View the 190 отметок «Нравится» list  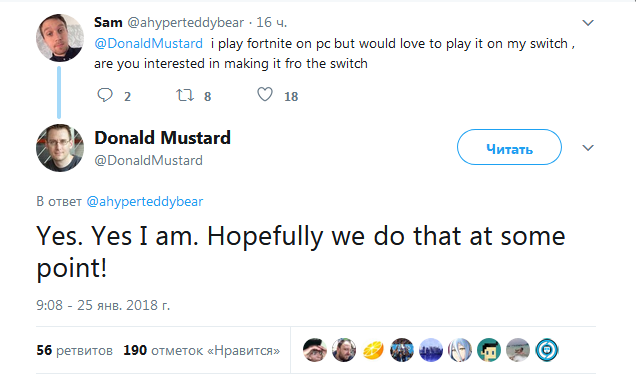[x=202, y=350]
